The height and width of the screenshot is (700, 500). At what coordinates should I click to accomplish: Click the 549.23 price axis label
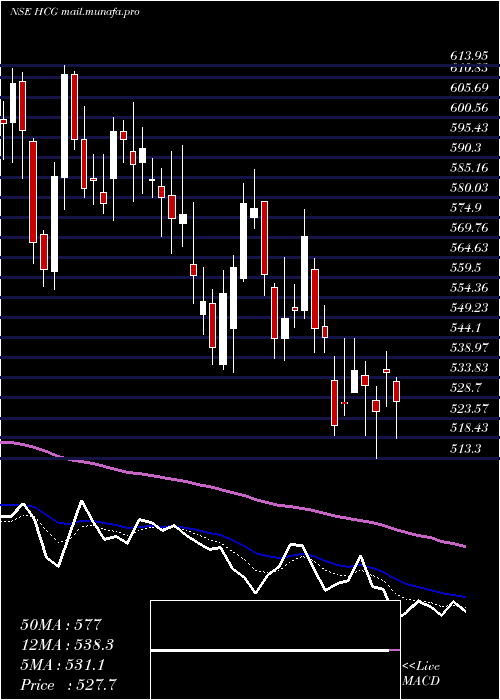(468, 308)
